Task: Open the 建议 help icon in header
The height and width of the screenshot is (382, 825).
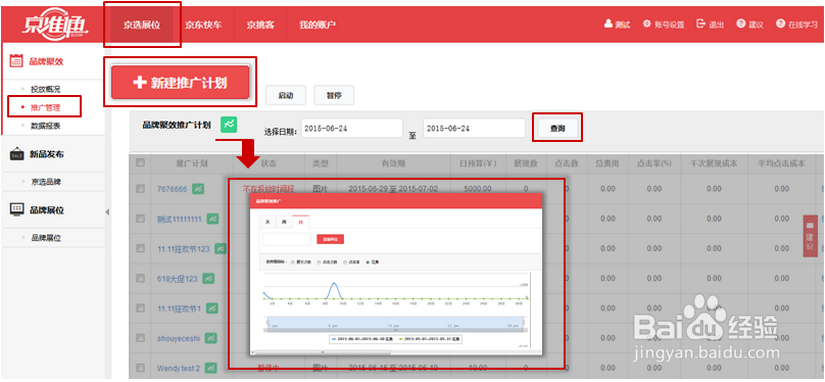Action: 741,24
